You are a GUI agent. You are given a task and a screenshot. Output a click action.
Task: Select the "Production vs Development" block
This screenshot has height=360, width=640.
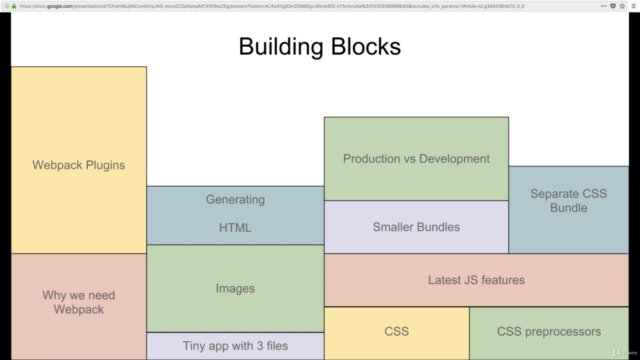point(416,159)
